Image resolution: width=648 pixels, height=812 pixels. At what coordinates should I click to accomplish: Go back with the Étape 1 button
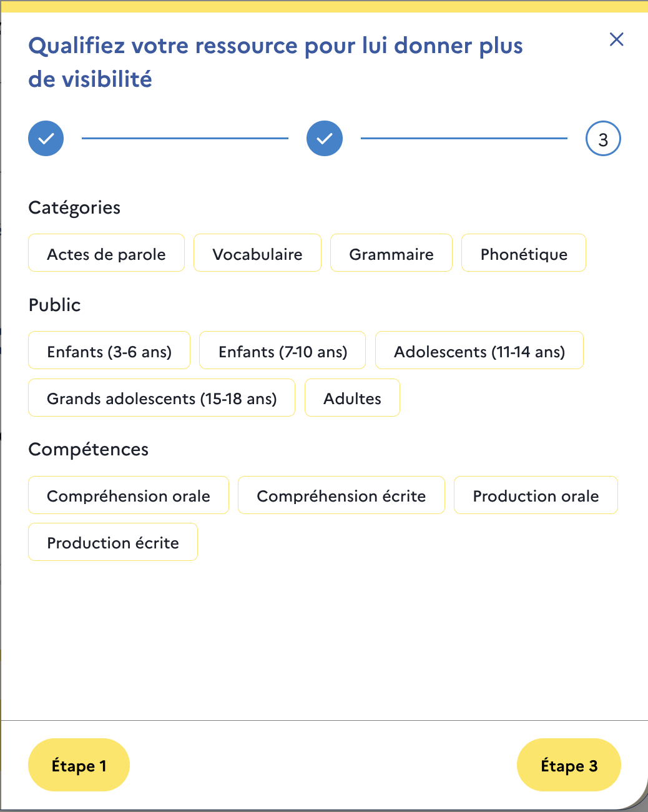[79, 765]
